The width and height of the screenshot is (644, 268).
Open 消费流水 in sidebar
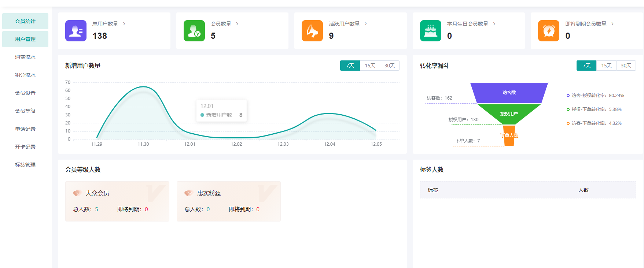coord(25,57)
